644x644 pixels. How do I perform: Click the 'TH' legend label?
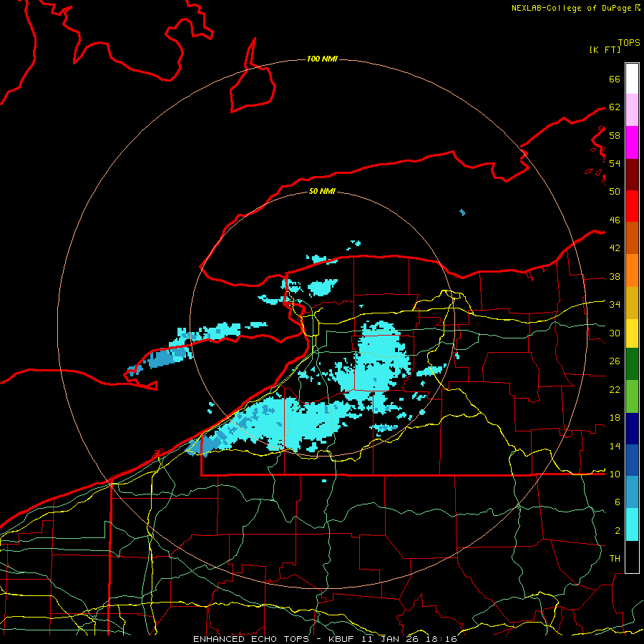[x=615, y=559]
